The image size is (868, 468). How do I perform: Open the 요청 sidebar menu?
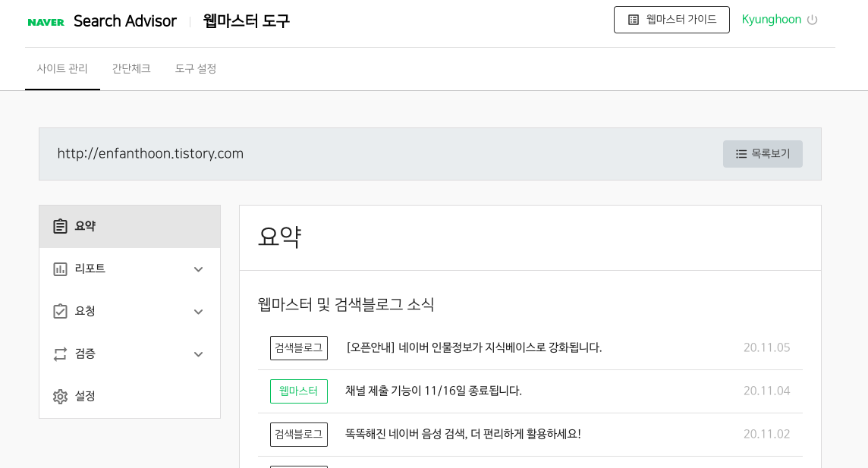[130, 312]
